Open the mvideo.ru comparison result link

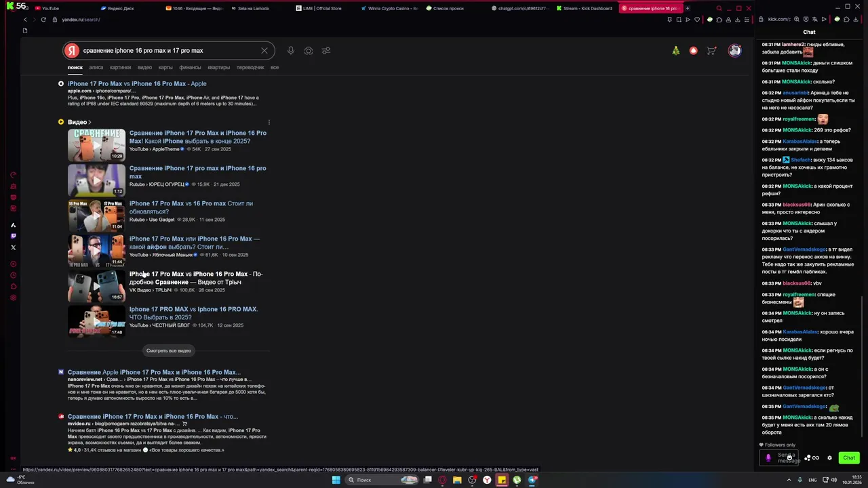[x=153, y=417]
